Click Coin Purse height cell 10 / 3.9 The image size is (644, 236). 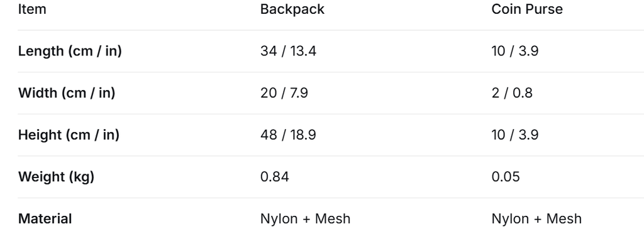(x=514, y=135)
